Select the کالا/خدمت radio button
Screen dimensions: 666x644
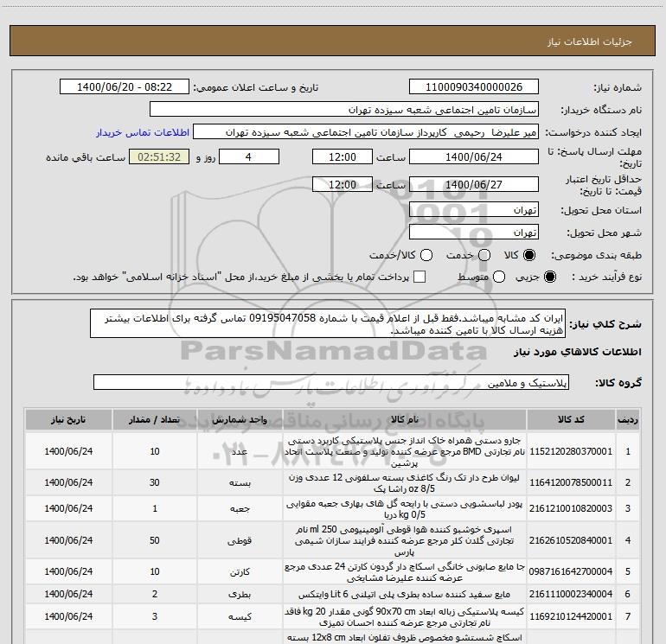pos(426,255)
